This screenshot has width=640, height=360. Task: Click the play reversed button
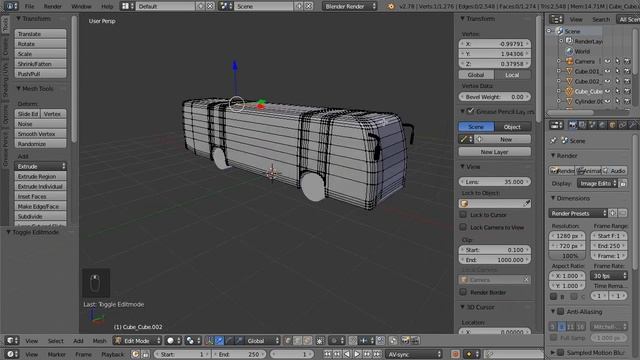tap(347, 354)
